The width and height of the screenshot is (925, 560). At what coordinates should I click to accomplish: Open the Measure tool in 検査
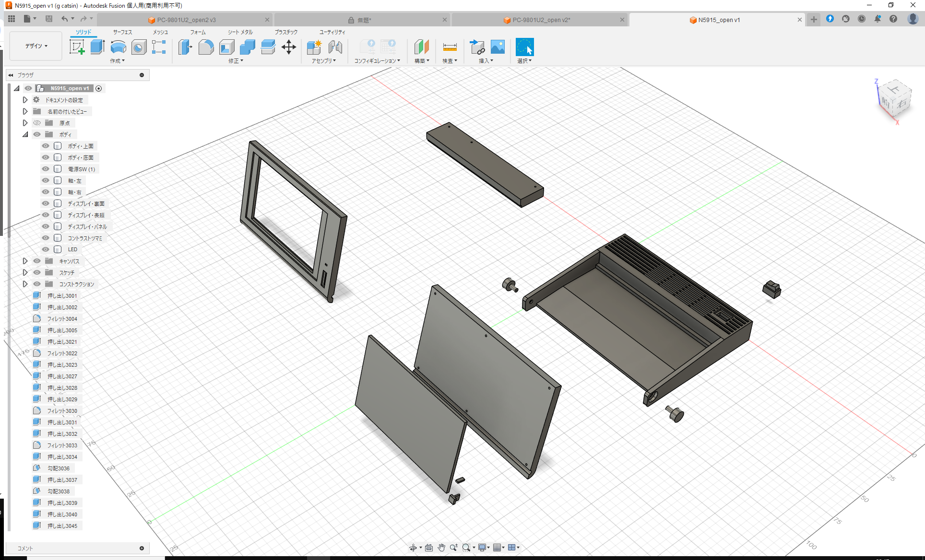point(450,47)
